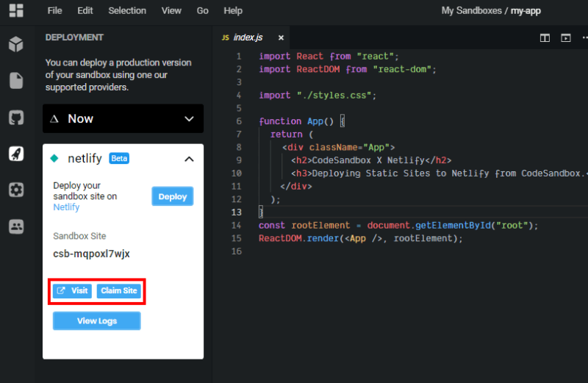Open the editor more options ellipsis

point(584,37)
